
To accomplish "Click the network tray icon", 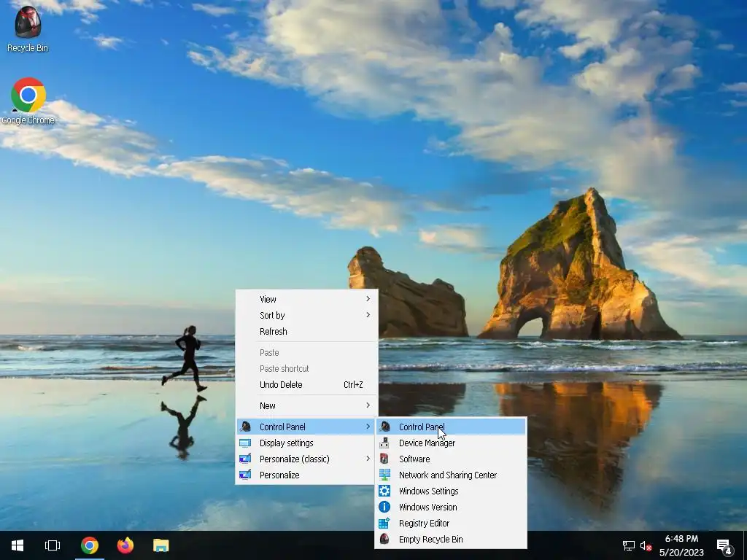I will (628, 545).
